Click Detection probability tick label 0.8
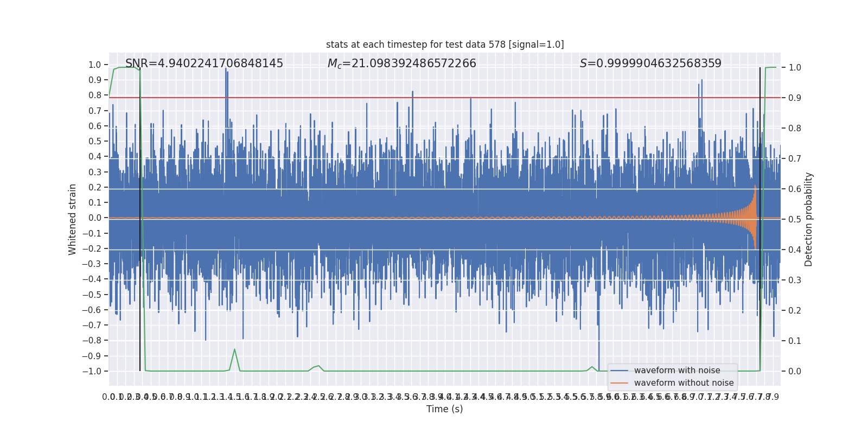This screenshot has height=434, width=868. click(x=795, y=128)
